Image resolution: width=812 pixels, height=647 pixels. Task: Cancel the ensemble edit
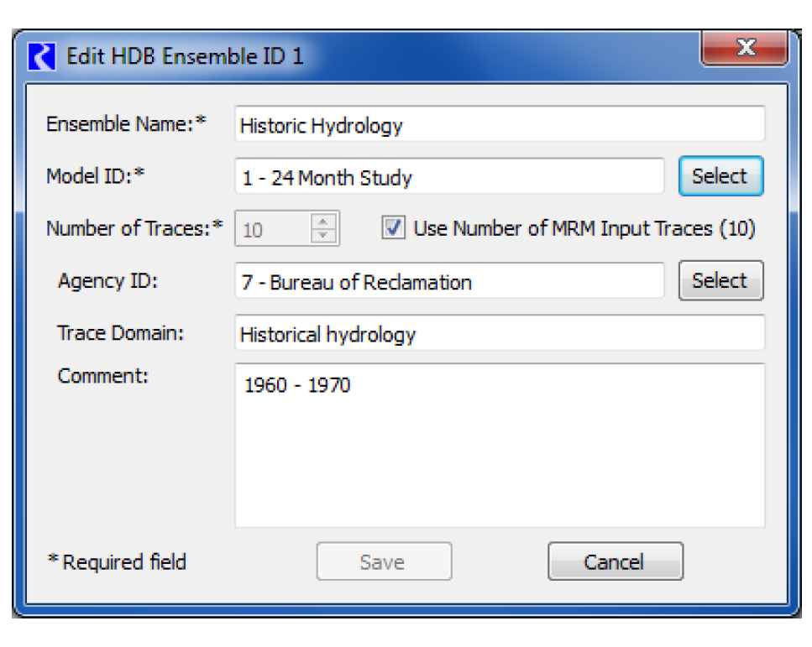[615, 561]
